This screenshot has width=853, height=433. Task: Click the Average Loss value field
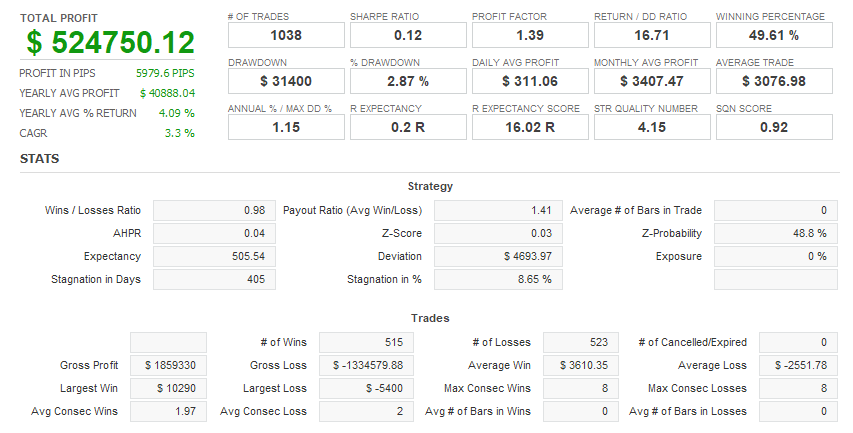point(797,366)
